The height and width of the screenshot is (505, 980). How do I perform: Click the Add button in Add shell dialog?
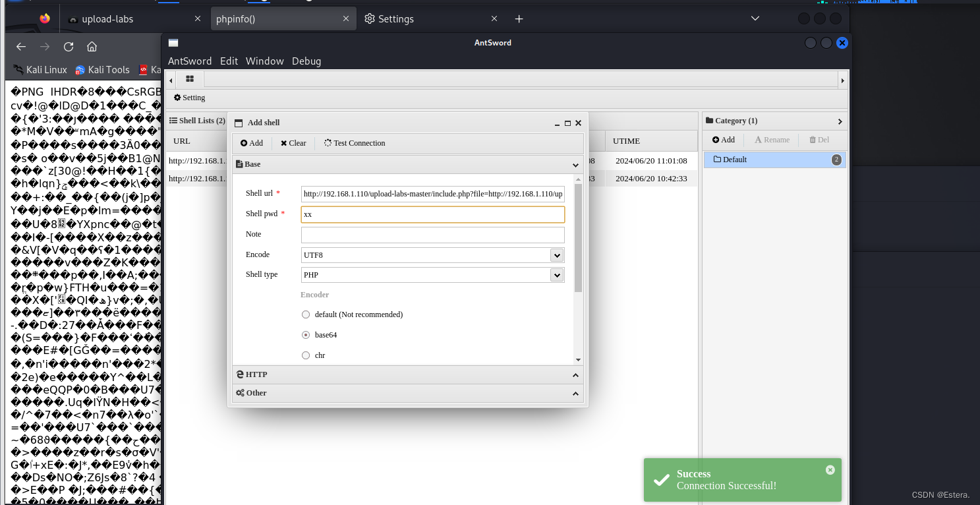[x=252, y=143]
